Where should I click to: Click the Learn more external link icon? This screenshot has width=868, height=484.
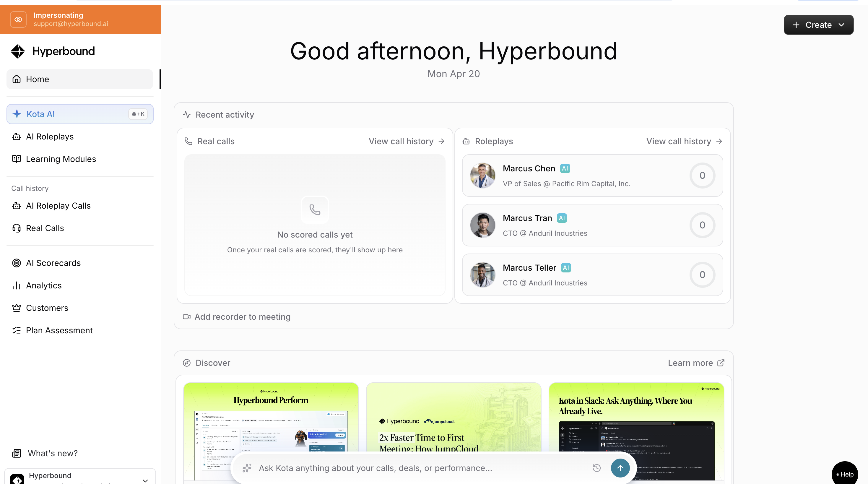pyautogui.click(x=721, y=363)
